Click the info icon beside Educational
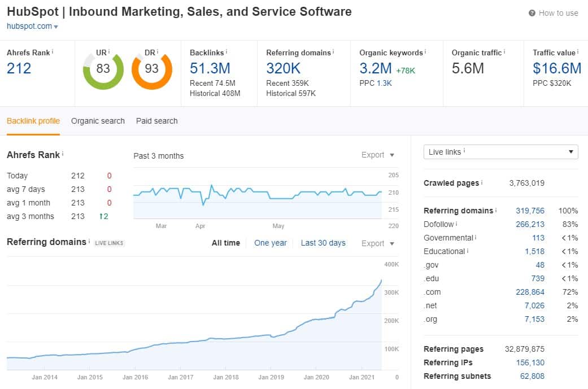 pyautogui.click(x=467, y=250)
